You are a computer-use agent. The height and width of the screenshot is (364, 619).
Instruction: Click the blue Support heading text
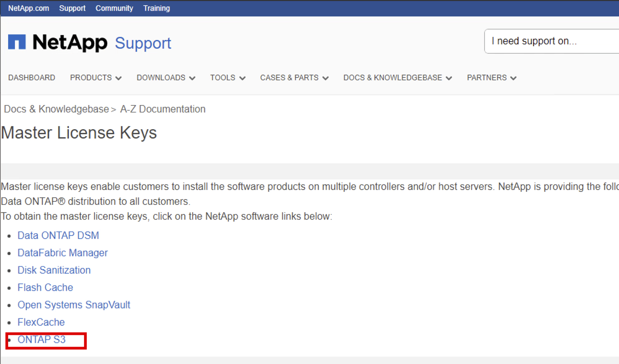click(143, 43)
